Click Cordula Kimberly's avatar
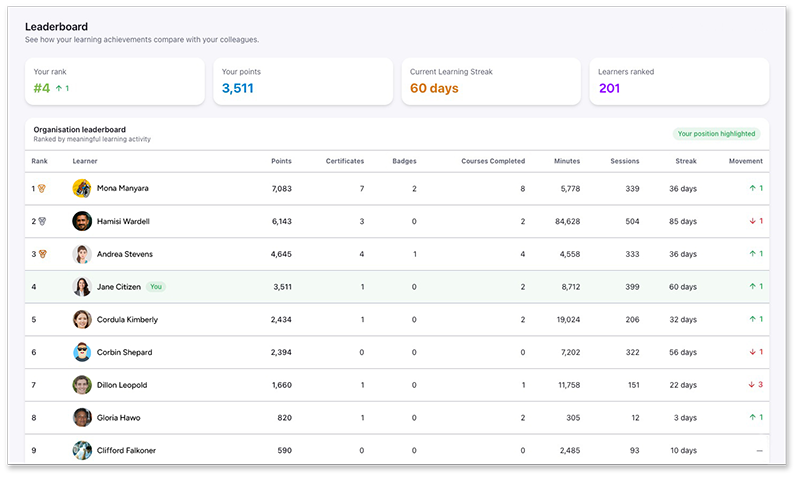Viewport: 800px width, 478px height. (x=82, y=319)
